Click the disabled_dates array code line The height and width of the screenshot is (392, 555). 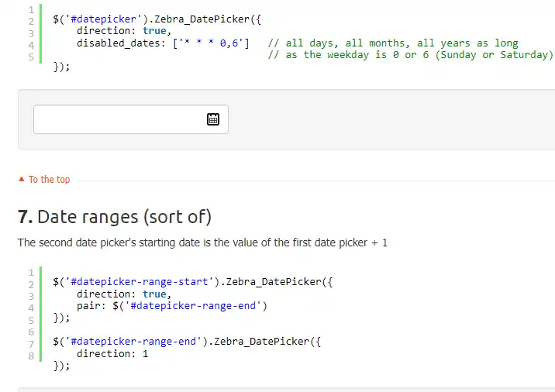(163, 43)
